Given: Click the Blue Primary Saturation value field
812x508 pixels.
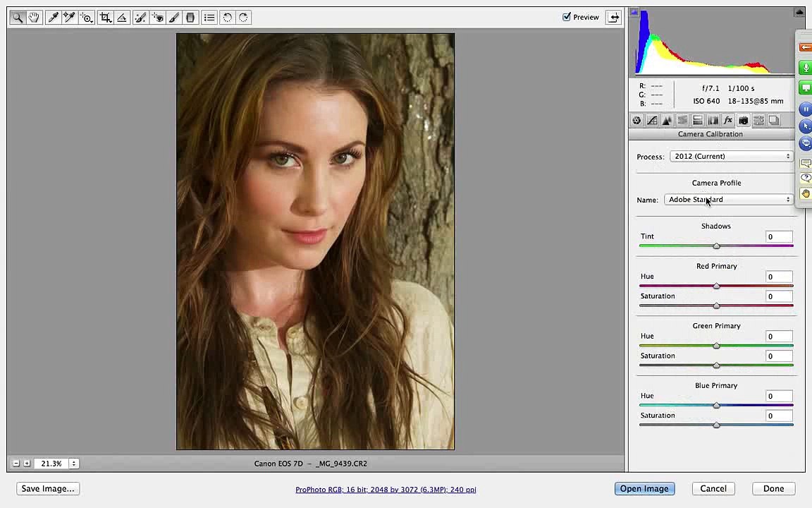Looking at the screenshot, I should tap(779, 416).
